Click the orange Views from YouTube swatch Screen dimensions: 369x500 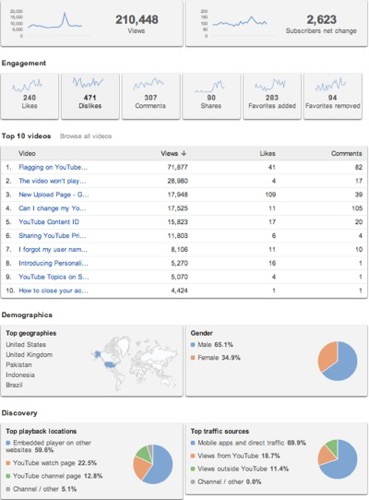[193, 456]
